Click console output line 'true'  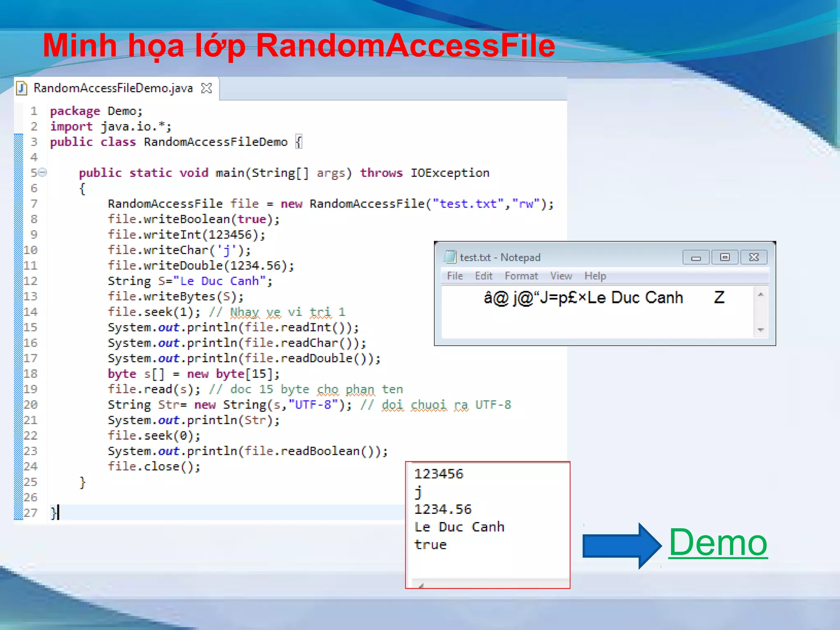430,545
